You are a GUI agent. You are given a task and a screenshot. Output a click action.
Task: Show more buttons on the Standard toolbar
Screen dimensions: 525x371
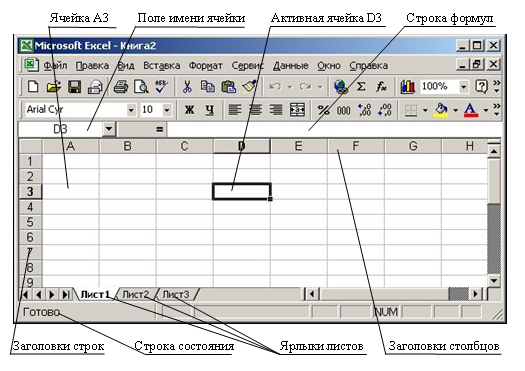(497, 87)
